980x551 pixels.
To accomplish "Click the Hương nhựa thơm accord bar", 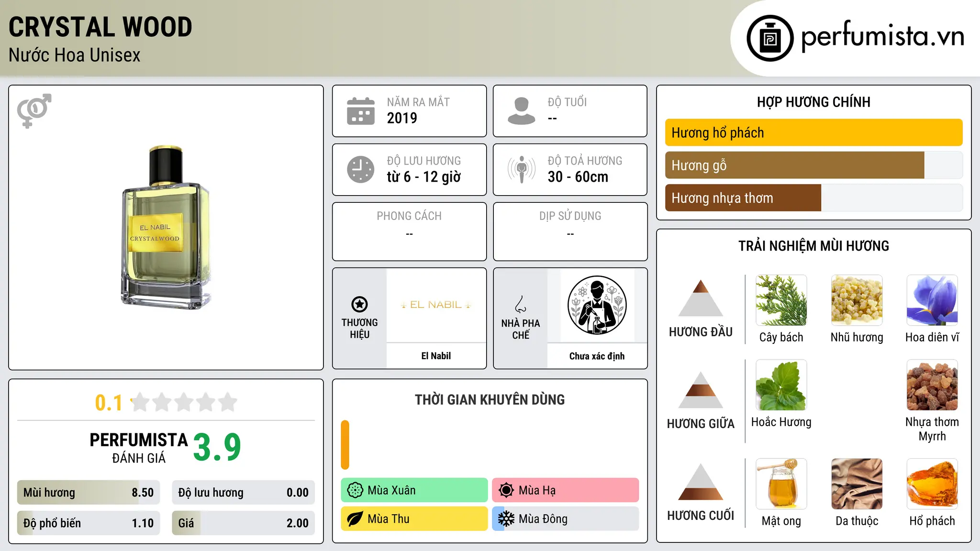I will click(814, 198).
